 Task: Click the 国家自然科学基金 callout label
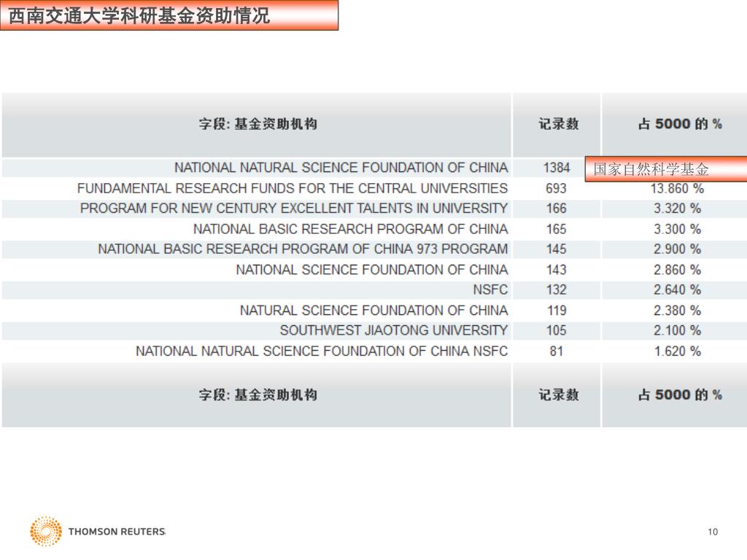(x=651, y=169)
